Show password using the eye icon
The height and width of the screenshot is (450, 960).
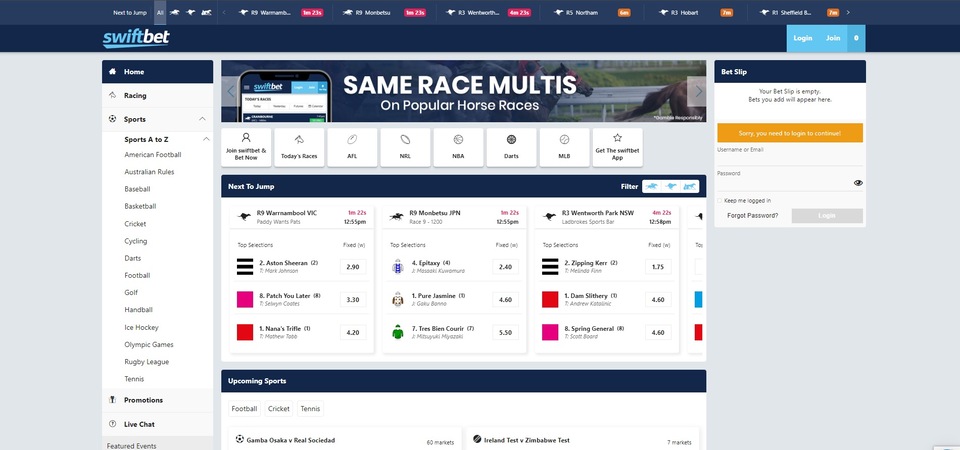(858, 182)
